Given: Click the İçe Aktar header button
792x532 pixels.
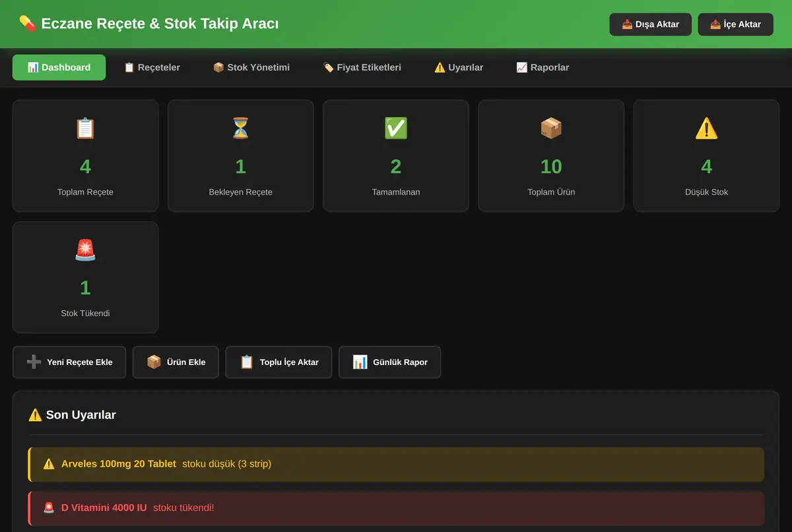Looking at the screenshot, I should (735, 24).
